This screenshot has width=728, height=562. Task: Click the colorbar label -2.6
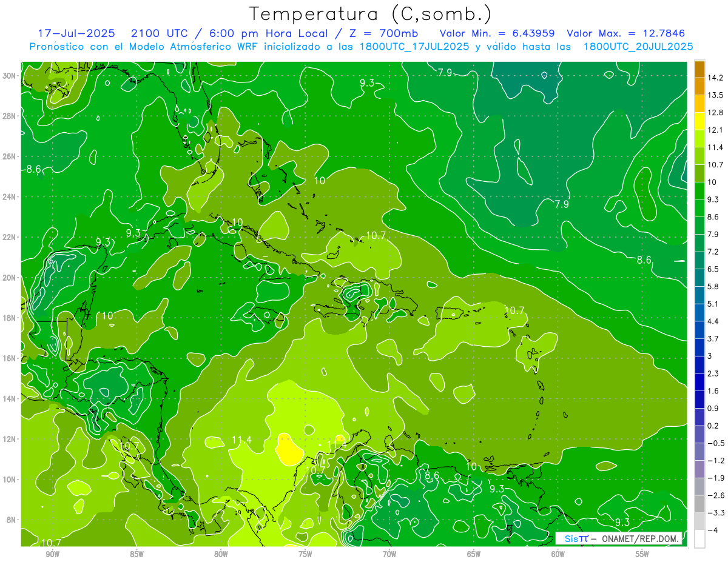click(716, 495)
